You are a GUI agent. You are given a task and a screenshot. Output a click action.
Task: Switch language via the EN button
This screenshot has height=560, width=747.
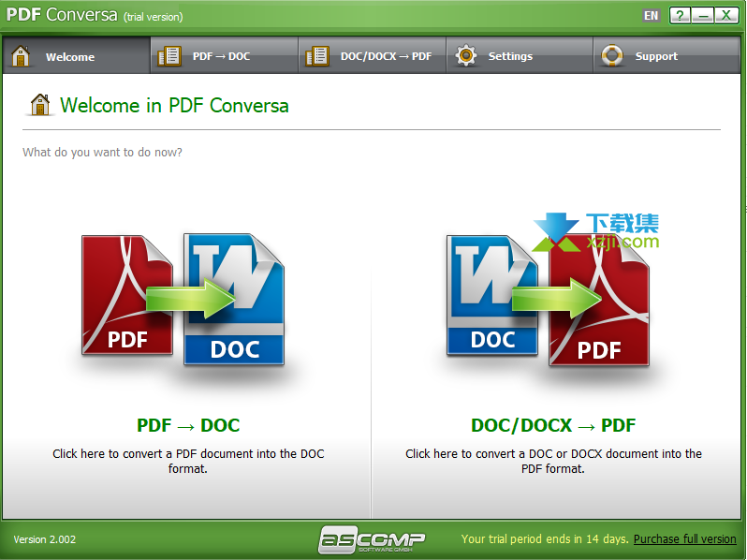coord(651,16)
